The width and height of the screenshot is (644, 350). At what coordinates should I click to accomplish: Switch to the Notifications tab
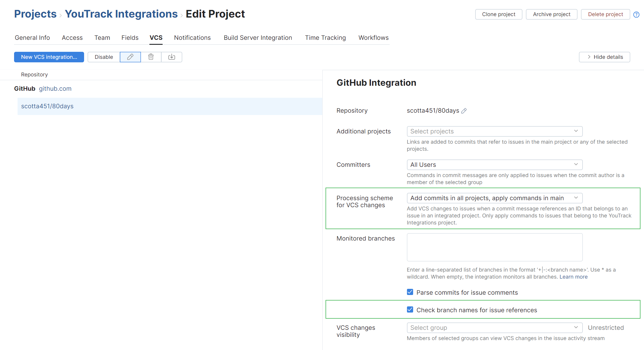click(192, 37)
